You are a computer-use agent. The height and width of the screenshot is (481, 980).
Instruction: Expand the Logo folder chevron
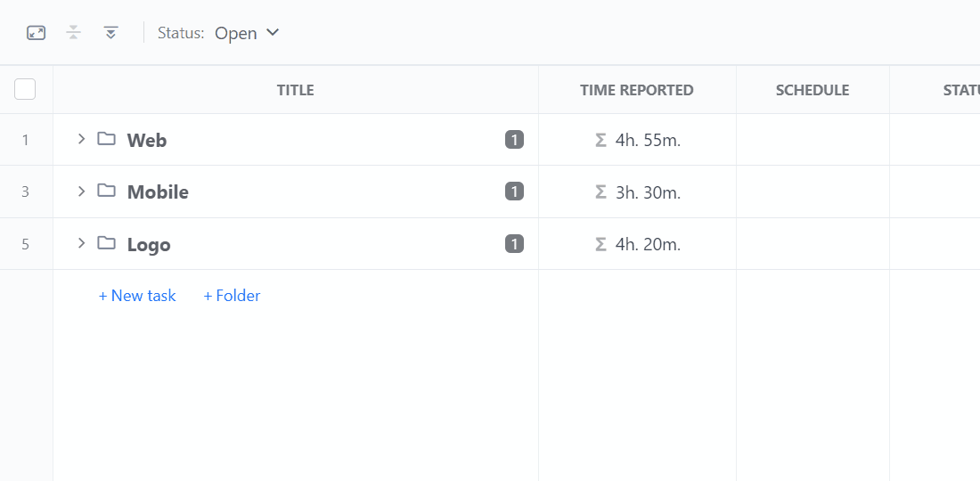point(80,243)
